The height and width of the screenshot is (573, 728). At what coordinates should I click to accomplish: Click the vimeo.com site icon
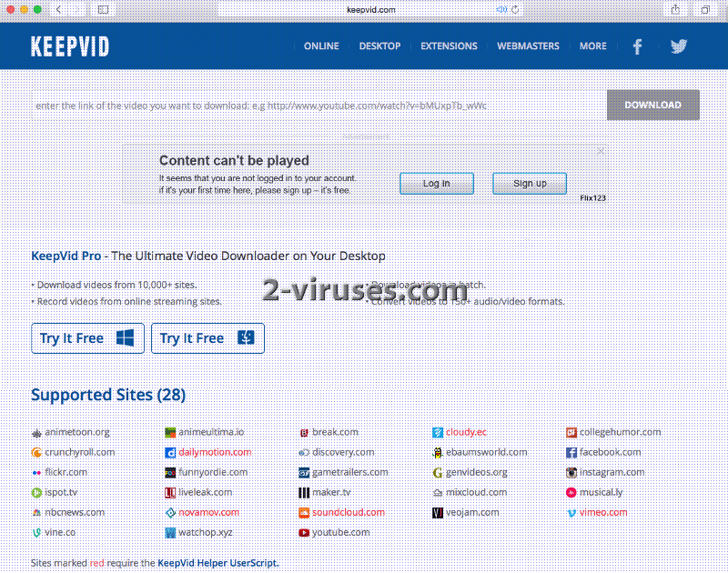click(x=572, y=511)
